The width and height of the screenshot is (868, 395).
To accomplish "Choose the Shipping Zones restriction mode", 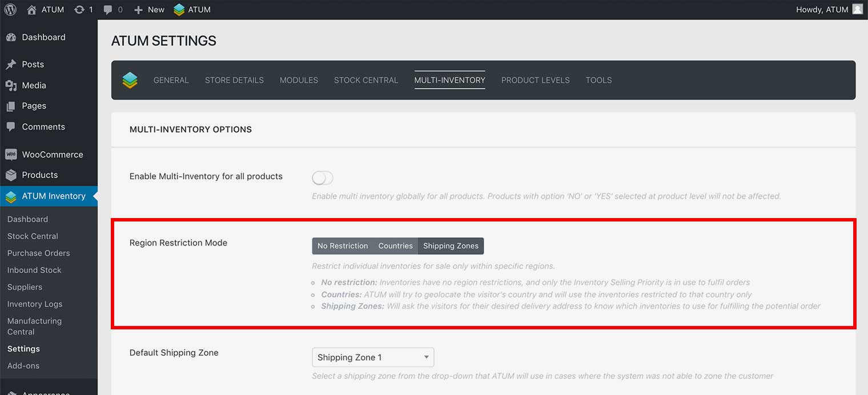I will 451,246.
